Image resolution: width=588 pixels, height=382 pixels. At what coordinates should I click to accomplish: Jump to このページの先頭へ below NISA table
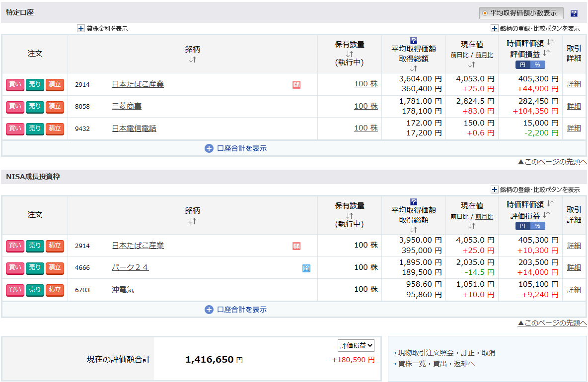[x=552, y=323]
